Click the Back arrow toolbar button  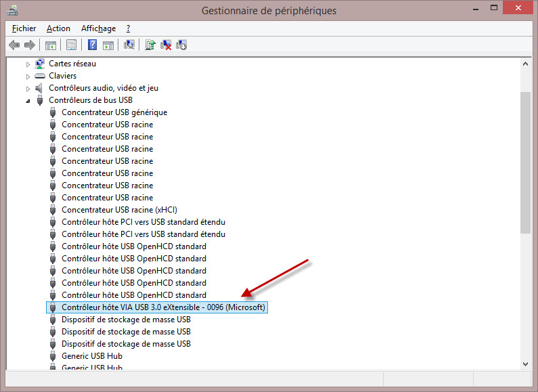click(14, 45)
